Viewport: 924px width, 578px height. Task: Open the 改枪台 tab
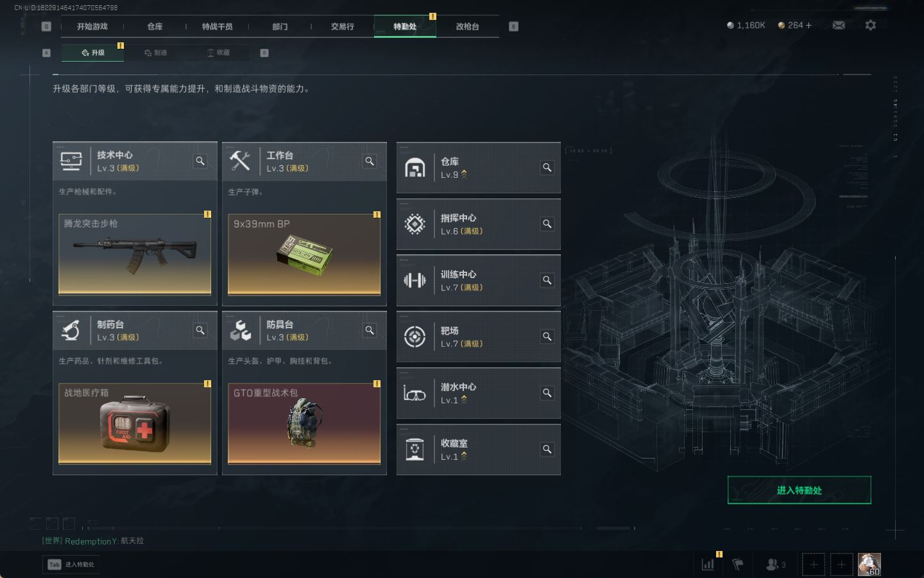(x=467, y=26)
